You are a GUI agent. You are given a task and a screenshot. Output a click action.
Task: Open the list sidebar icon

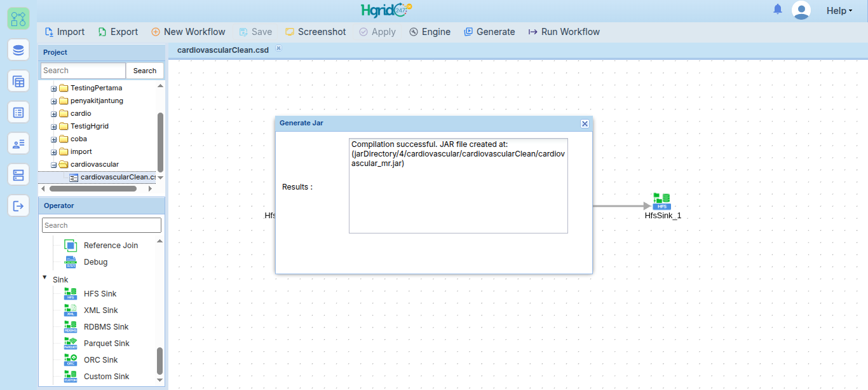coord(18,112)
